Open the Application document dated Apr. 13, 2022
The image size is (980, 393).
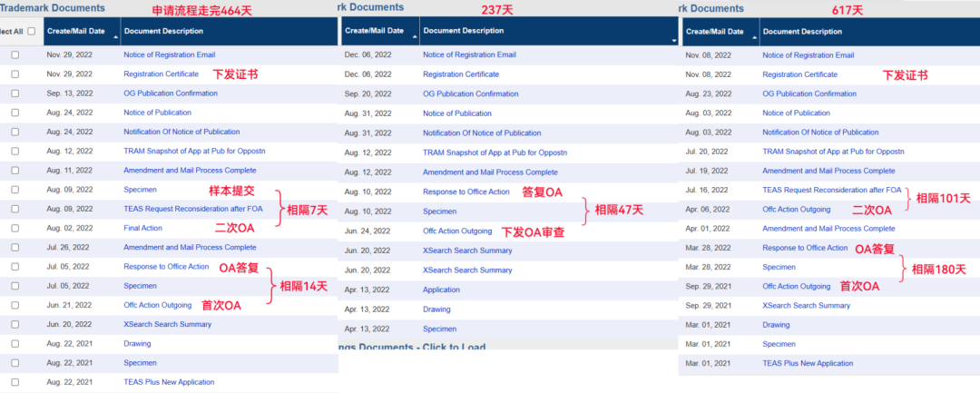click(441, 290)
